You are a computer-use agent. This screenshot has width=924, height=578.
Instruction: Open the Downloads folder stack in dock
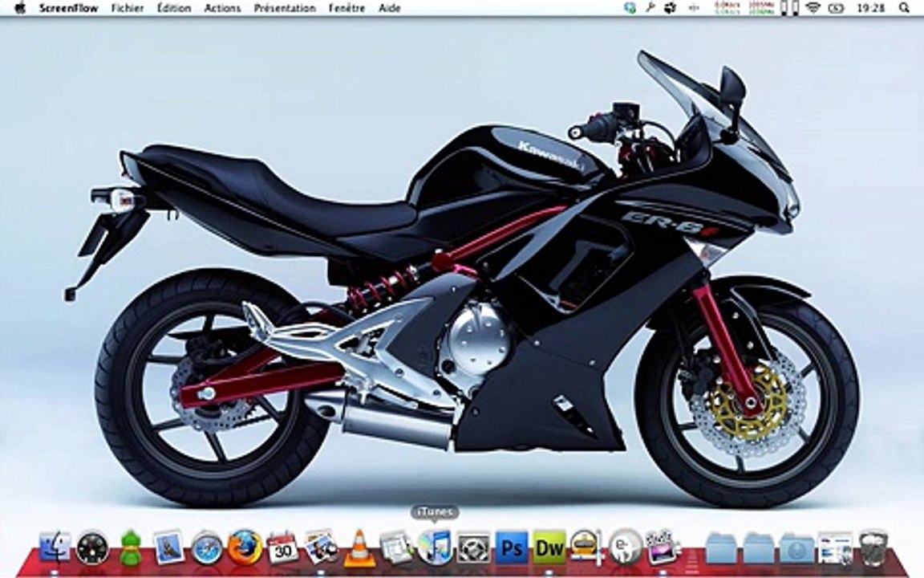(x=796, y=548)
